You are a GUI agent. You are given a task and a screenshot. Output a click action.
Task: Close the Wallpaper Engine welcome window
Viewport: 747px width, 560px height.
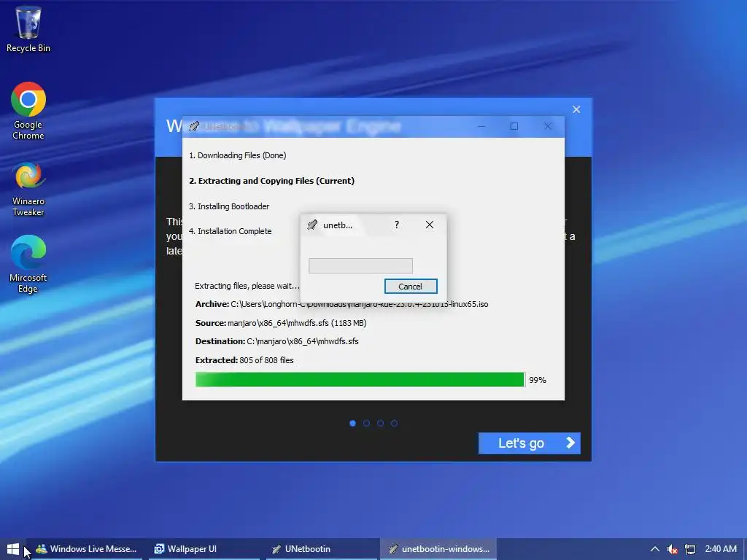(x=576, y=109)
